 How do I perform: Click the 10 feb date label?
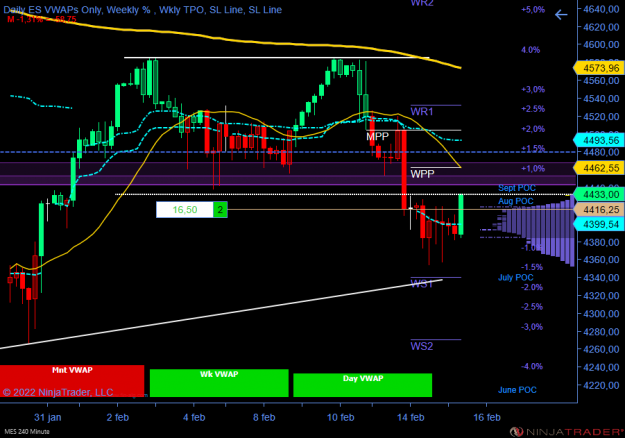point(340,417)
